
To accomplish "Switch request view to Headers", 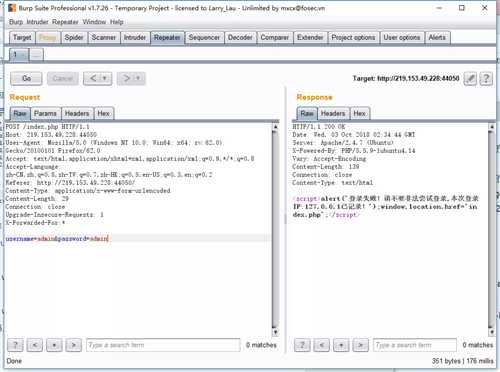I will click(77, 114).
